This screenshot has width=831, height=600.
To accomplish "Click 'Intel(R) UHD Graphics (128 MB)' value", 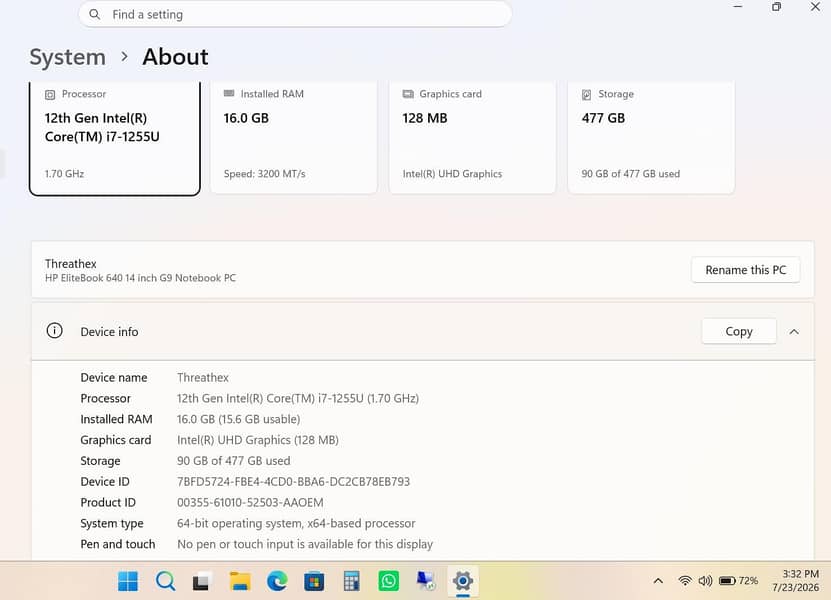I will click(258, 440).
